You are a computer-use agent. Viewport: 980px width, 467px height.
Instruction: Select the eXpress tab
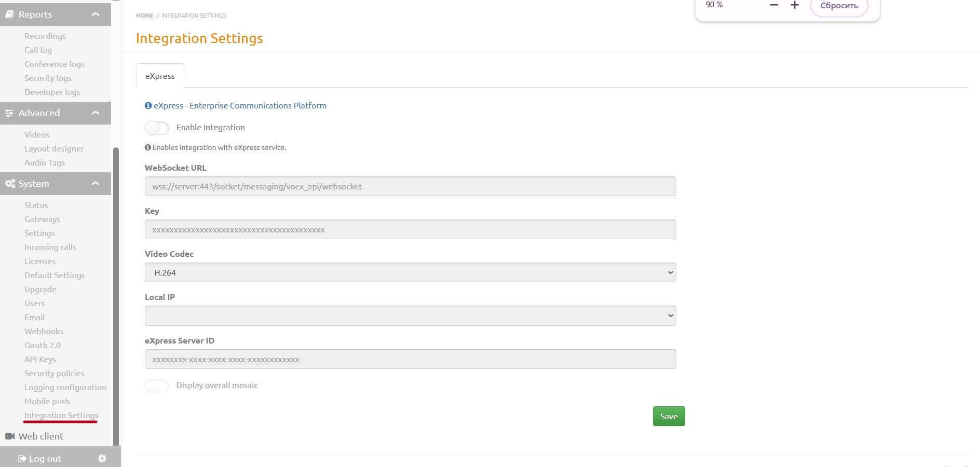click(x=160, y=76)
